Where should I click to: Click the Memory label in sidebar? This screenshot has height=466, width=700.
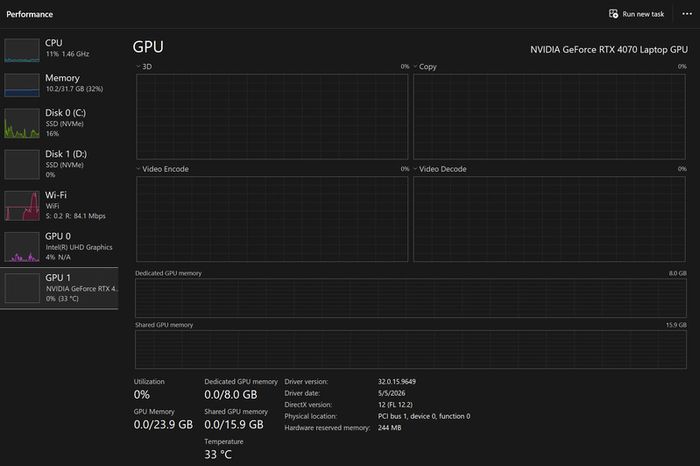pyautogui.click(x=62, y=78)
